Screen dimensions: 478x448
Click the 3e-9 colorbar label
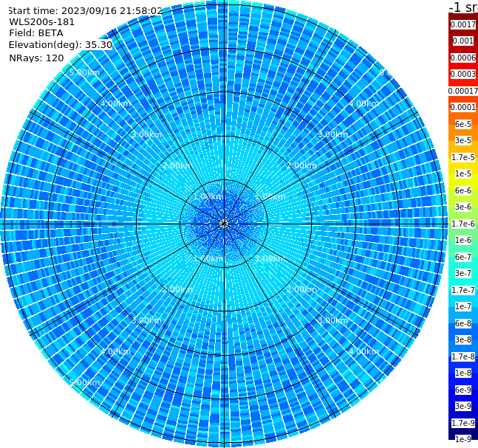(x=463, y=406)
